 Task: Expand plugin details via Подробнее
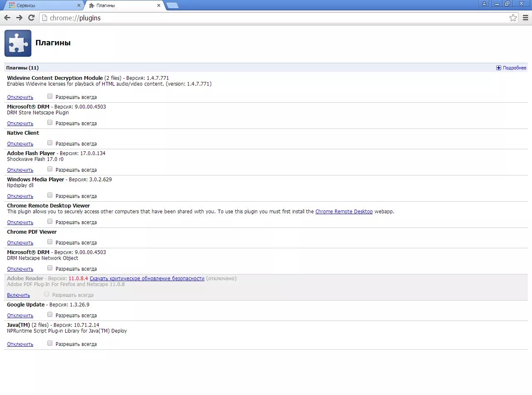pos(511,68)
